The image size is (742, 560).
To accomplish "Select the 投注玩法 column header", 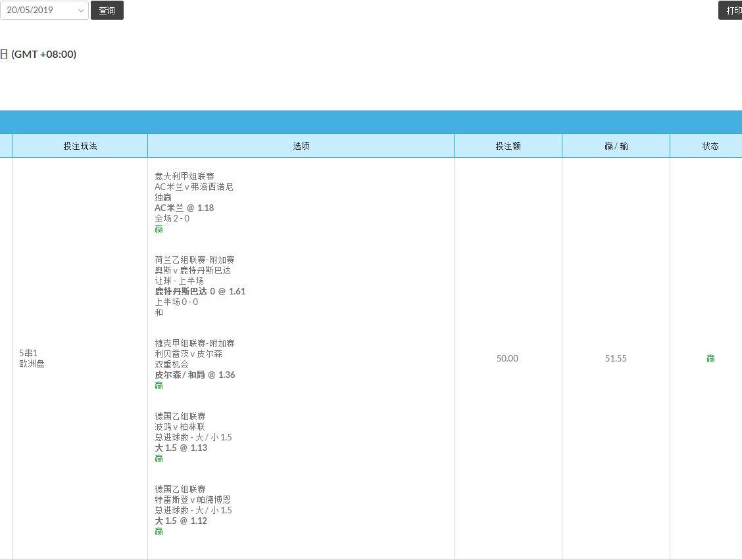I will [x=80, y=146].
